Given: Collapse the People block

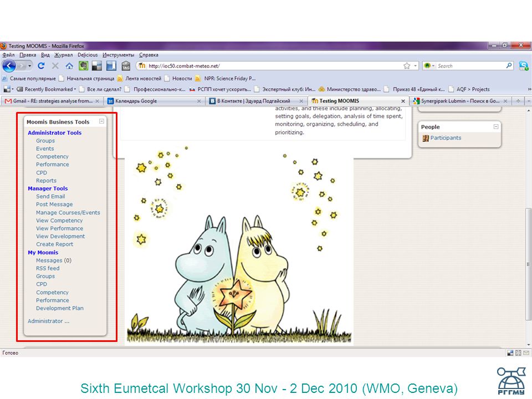Looking at the screenshot, I should point(495,126).
